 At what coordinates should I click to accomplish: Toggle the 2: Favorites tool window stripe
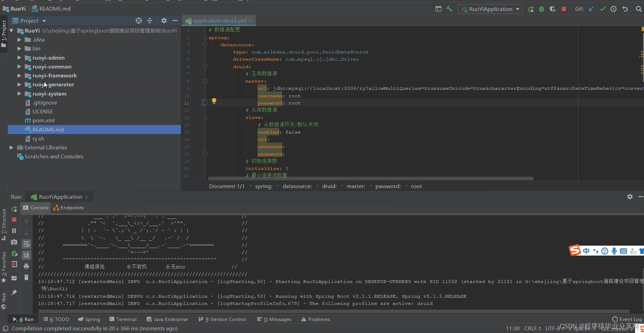click(x=4, y=267)
